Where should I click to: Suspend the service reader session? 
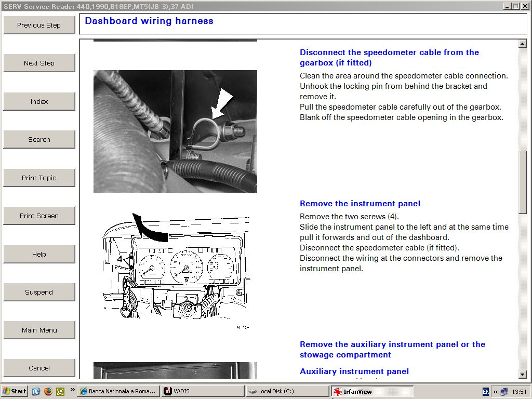[x=39, y=292]
